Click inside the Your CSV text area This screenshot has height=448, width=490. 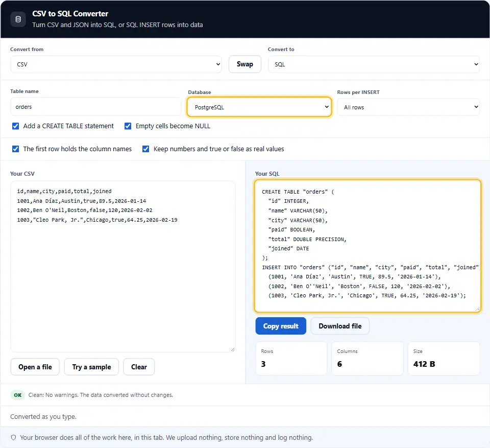tap(123, 267)
